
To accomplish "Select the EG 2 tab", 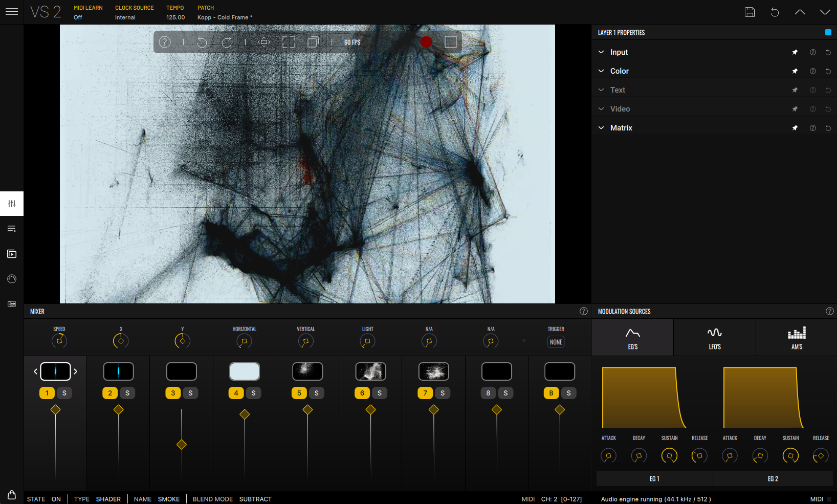I will [x=773, y=479].
